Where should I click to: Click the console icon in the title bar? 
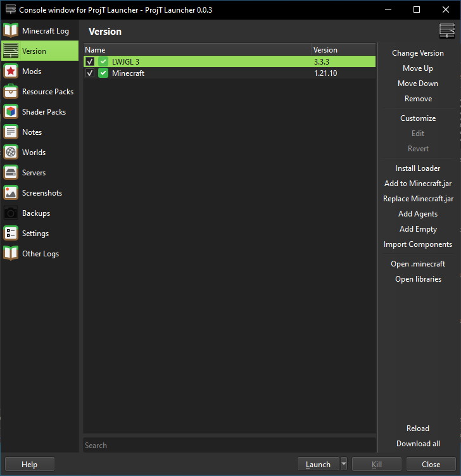(x=11, y=9)
